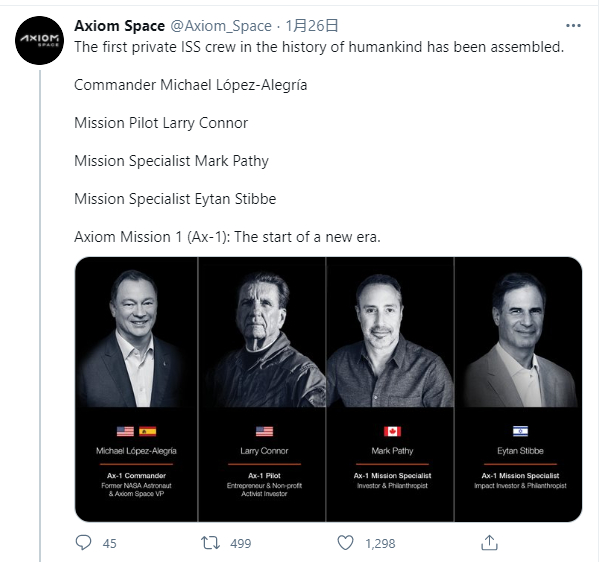Image resolution: width=605 pixels, height=562 pixels.
Task: Click the Axiom Space profile avatar
Action: (37, 43)
